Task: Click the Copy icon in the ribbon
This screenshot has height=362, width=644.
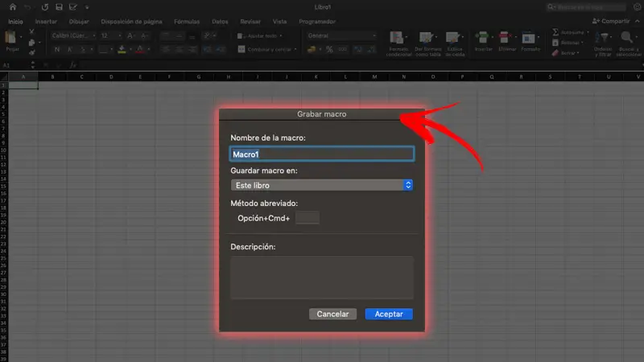Action: pyautogui.click(x=31, y=43)
